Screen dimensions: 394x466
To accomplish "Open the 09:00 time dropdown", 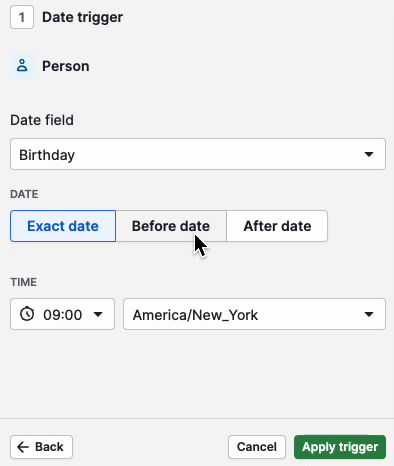I will click(62, 314).
